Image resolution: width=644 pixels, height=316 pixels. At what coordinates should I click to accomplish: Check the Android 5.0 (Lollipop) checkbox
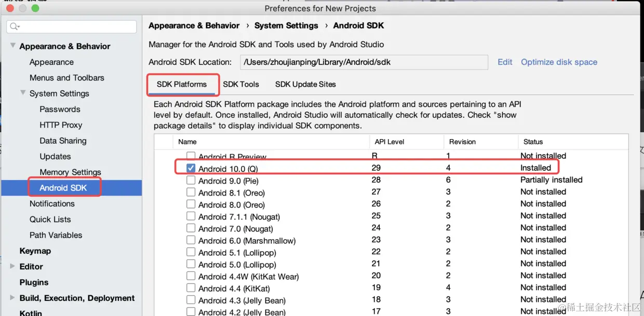point(191,264)
